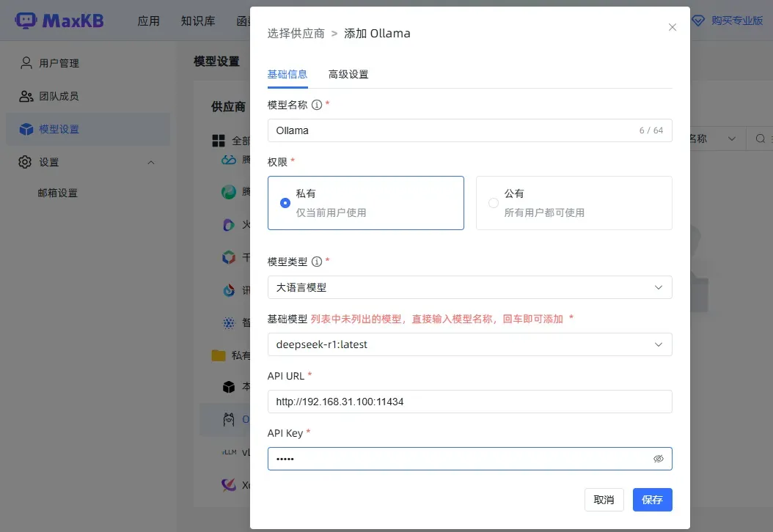Click the API URL input field

click(x=469, y=402)
